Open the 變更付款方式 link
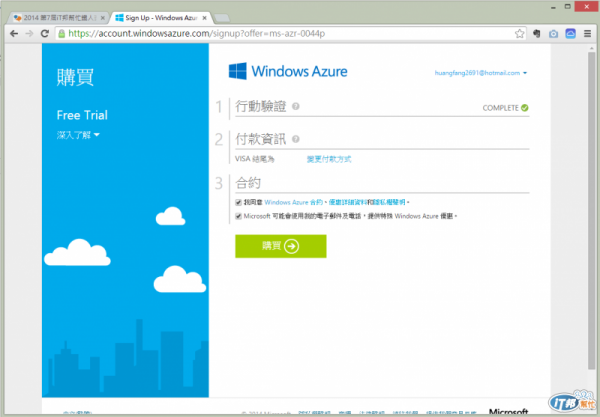600x417 pixels. (329, 159)
